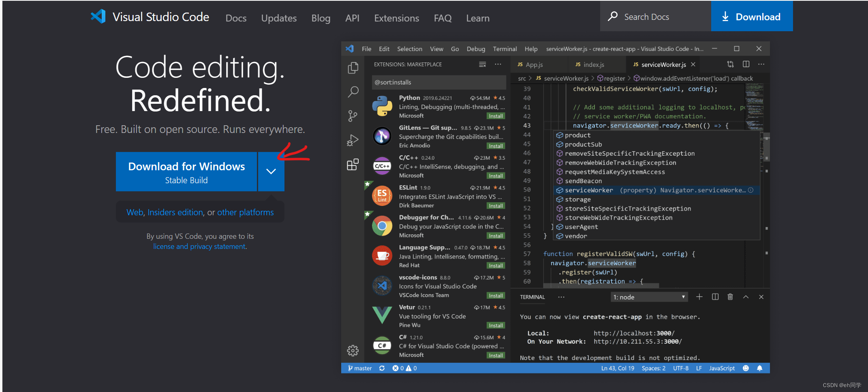Open the Search icon in activity bar
This screenshot has width=868, height=392.
[x=353, y=92]
